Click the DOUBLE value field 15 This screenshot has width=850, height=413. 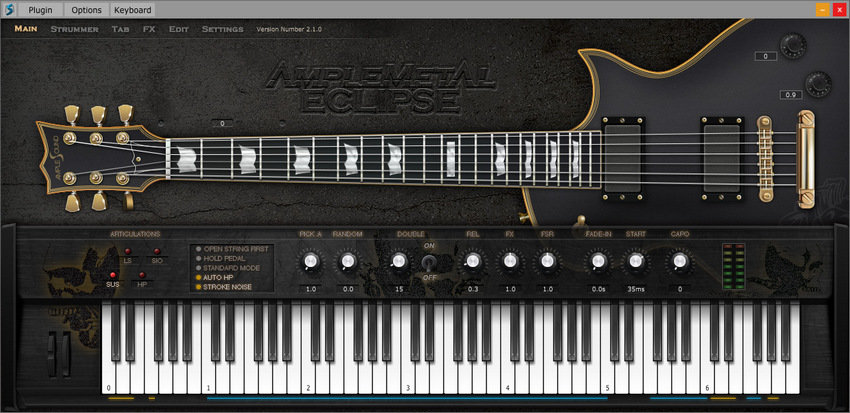pyautogui.click(x=399, y=289)
